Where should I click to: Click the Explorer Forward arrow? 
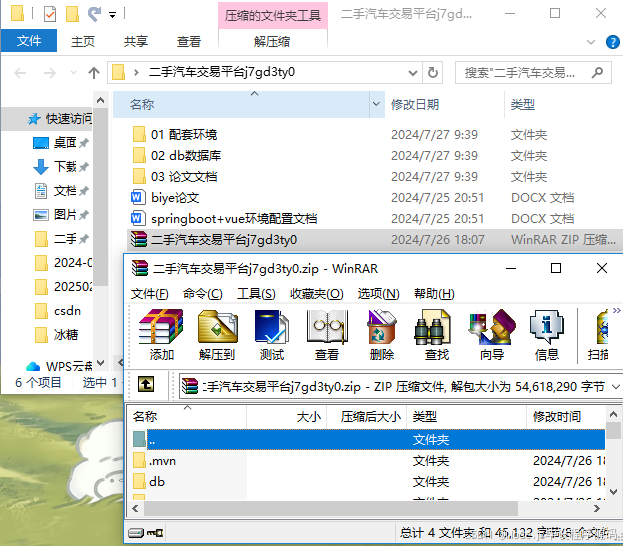point(49,73)
